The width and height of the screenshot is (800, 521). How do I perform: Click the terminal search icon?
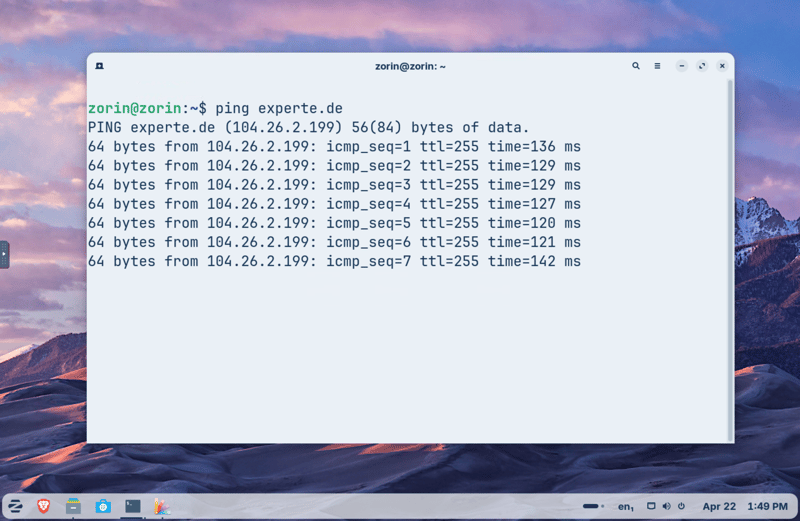click(x=636, y=66)
